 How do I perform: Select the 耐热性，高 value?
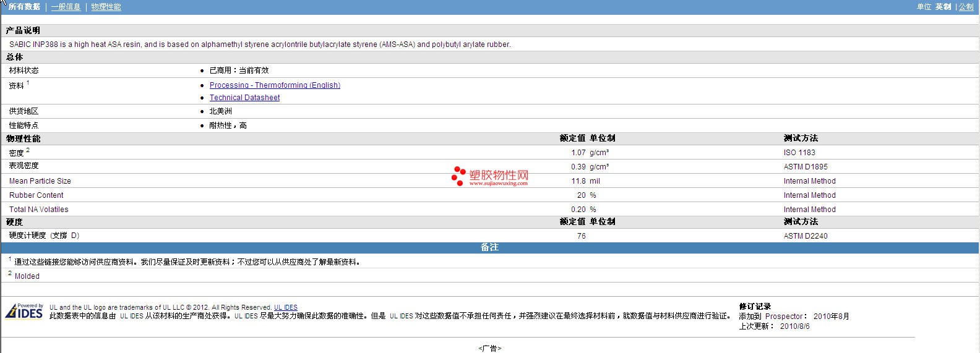click(228, 125)
